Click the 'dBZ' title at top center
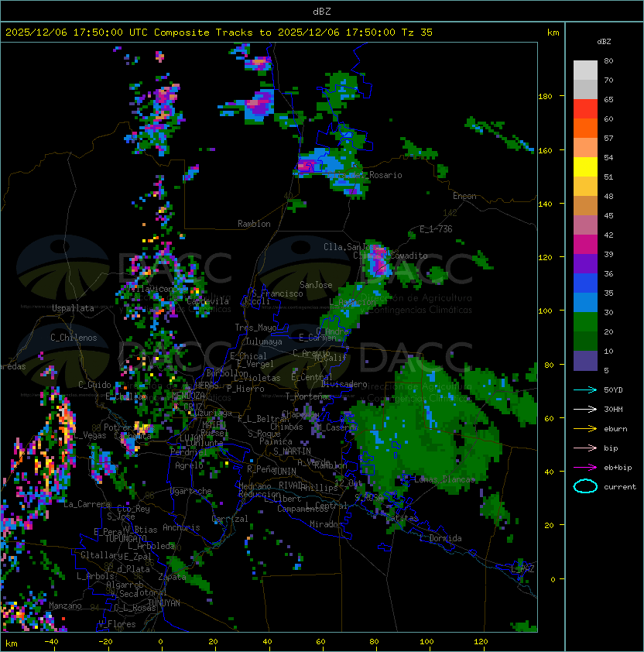Viewport: 644px width, 652px height. (322, 11)
